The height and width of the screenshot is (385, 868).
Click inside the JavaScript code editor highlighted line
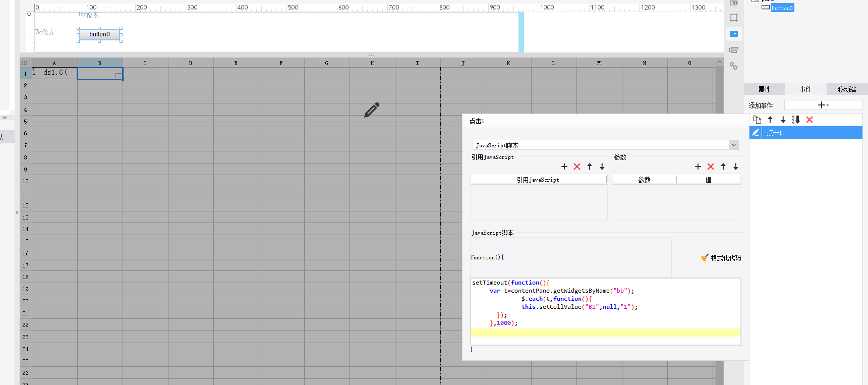(x=605, y=333)
